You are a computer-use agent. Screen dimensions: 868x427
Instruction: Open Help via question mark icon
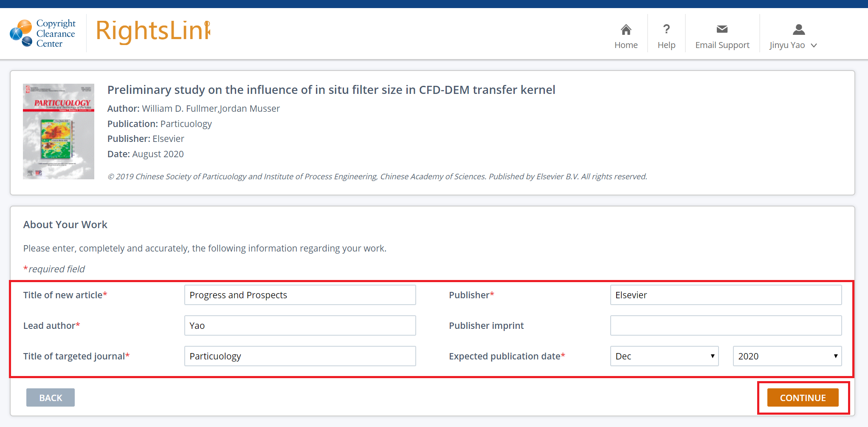(666, 29)
